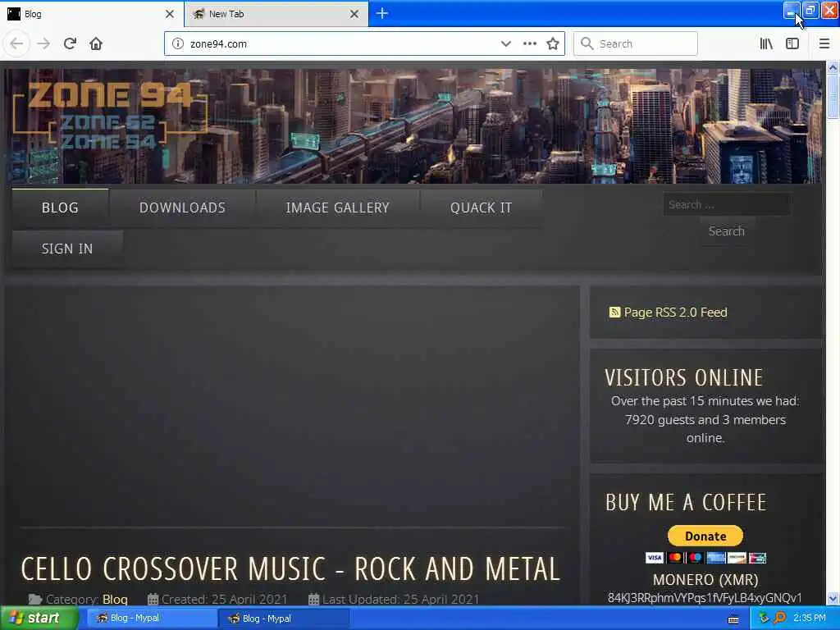This screenshot has height=630, width=840.
Task: Click the MONERO (XMR) label
Action: (705, 579)
